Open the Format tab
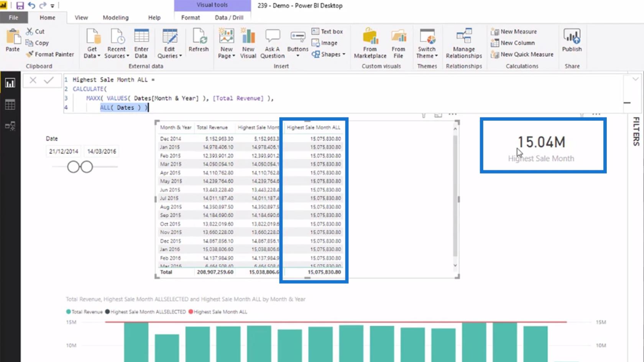The image size is (644, 362). [x=191, y=18]
